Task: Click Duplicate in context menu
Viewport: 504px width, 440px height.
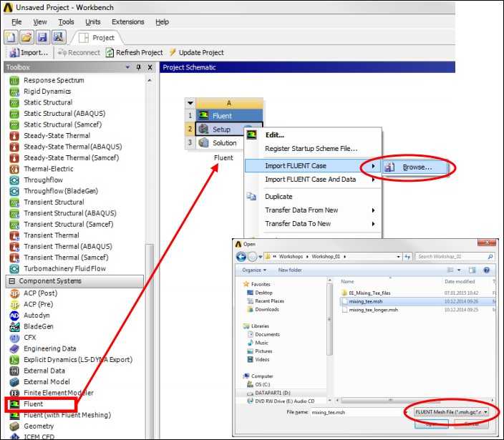Action: tap(278, 197)
